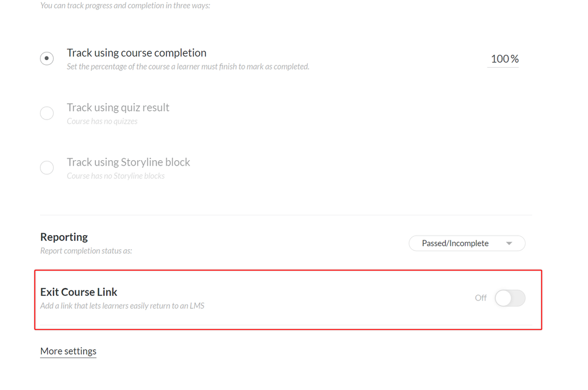Click the "Track using Storyline block" label

tap(128, 162)
